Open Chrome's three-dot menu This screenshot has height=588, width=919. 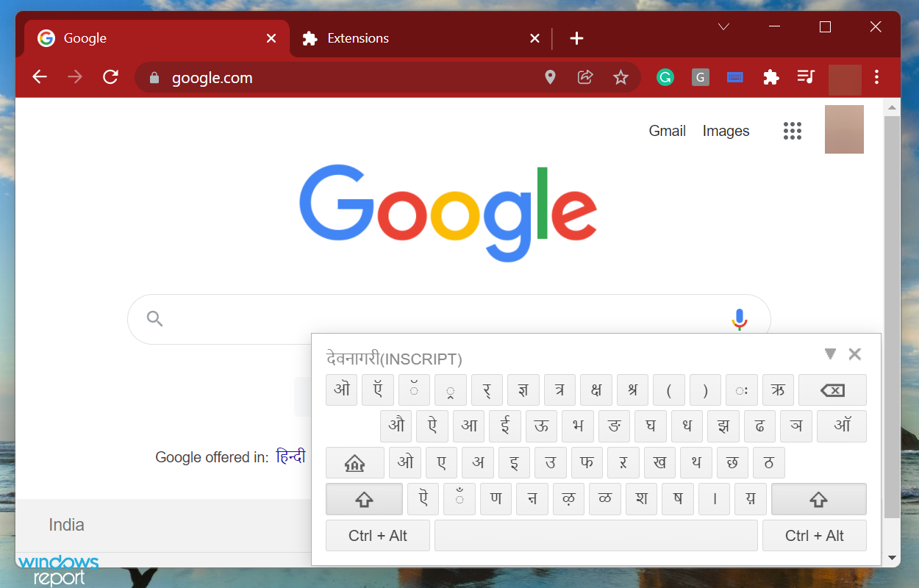876,77
